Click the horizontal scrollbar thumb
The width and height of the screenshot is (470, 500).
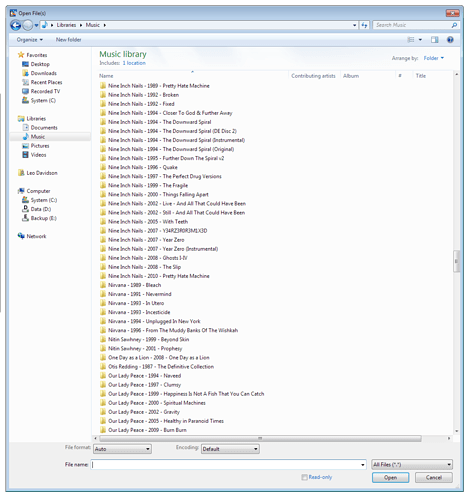(x=260, y=438)
